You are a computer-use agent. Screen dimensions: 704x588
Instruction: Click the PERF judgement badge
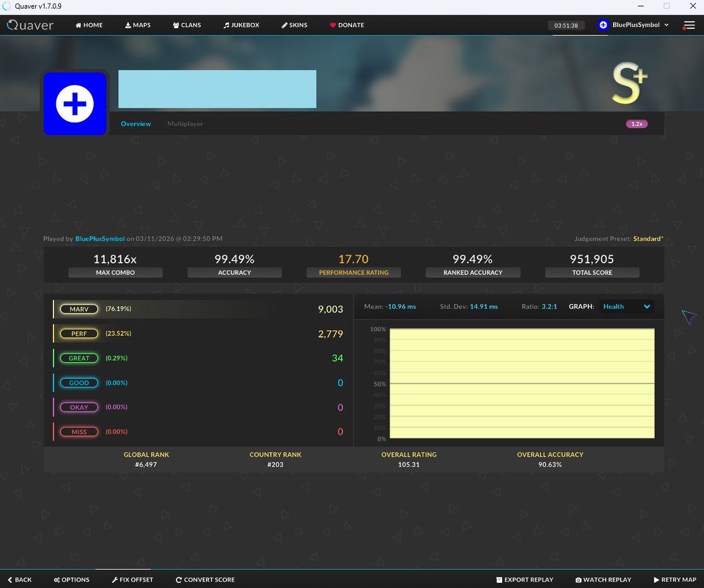(79, 334)
